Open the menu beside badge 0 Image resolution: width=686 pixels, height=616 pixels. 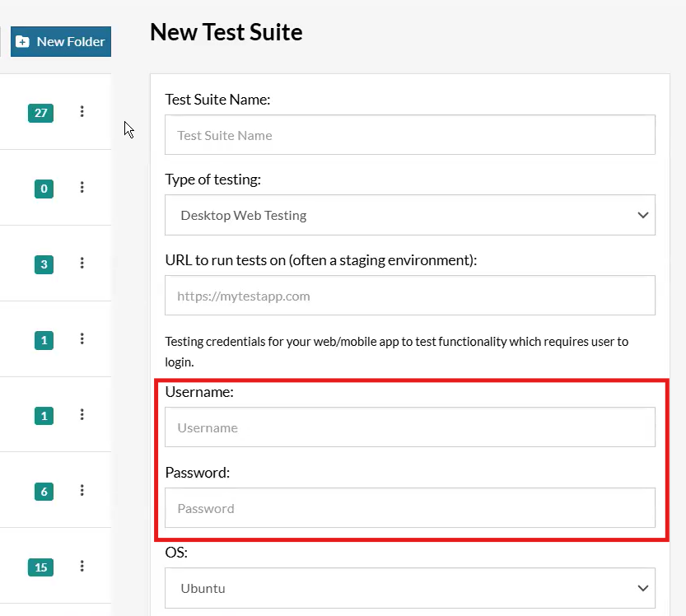[x=82, y=187]
